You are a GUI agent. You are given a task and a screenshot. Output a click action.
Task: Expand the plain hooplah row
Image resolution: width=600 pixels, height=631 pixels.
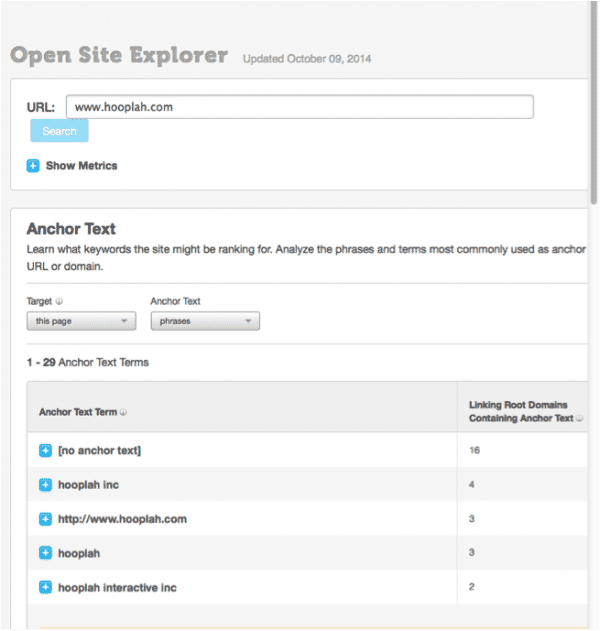point(45,553)
